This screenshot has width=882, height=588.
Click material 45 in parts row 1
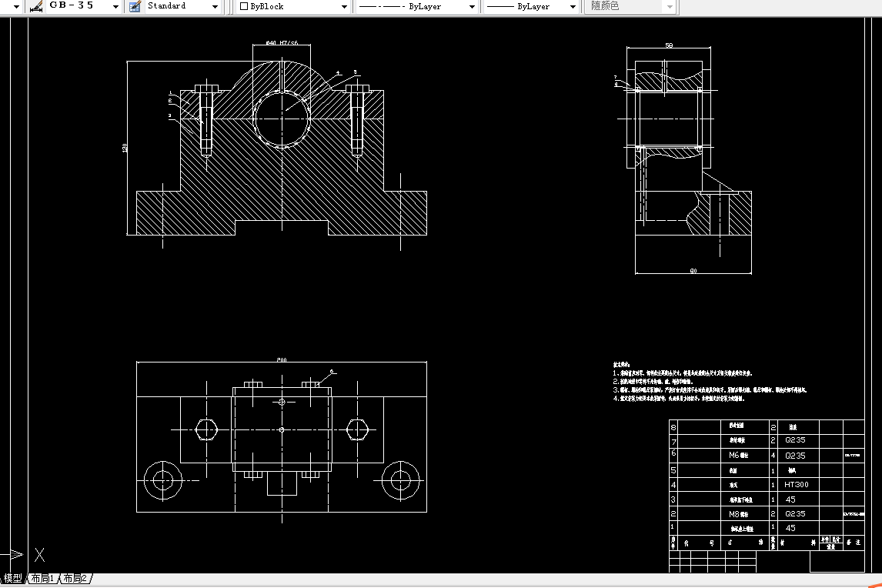click(x=790, y=528)
